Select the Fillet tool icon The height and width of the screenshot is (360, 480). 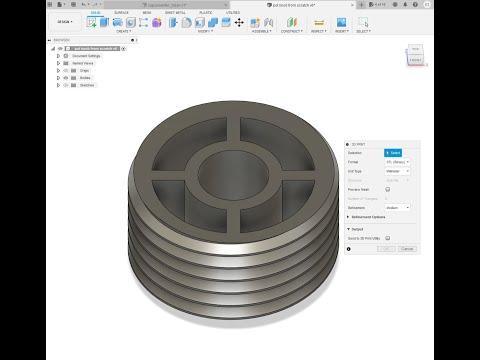[x=186, y=22]
